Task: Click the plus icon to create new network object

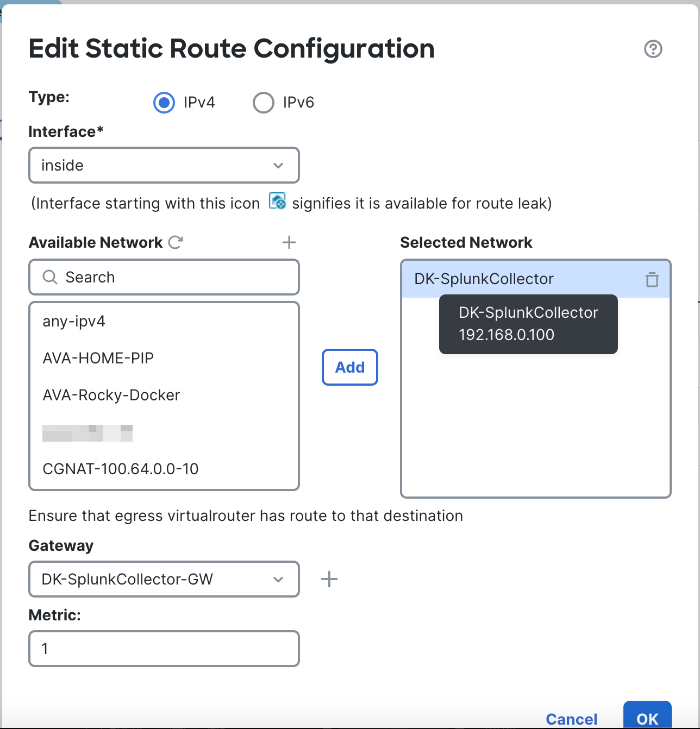Action: [289, 242]
